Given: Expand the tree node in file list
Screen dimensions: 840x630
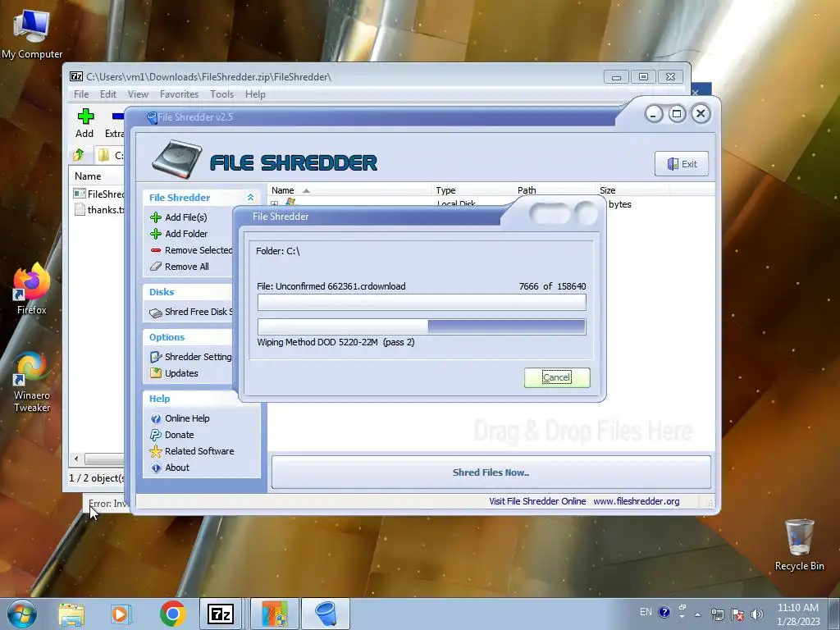Looking at the screenshot, I should [274, 204].
